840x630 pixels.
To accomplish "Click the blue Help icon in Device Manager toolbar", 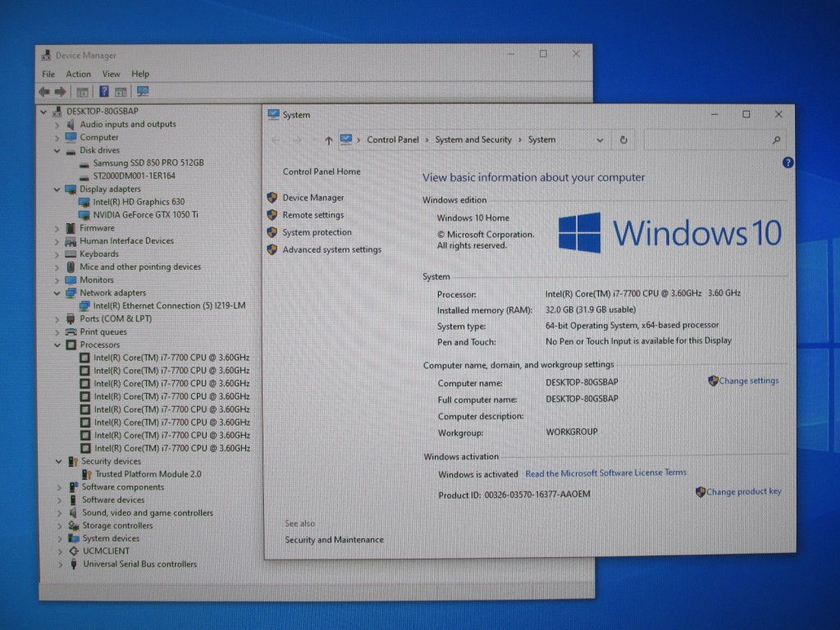I will click(104, 92).
